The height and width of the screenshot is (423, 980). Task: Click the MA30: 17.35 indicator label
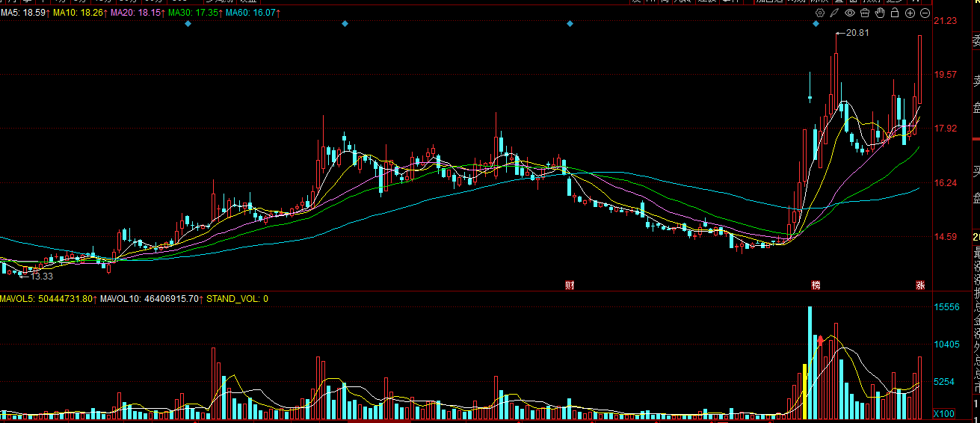coord(194,13)
